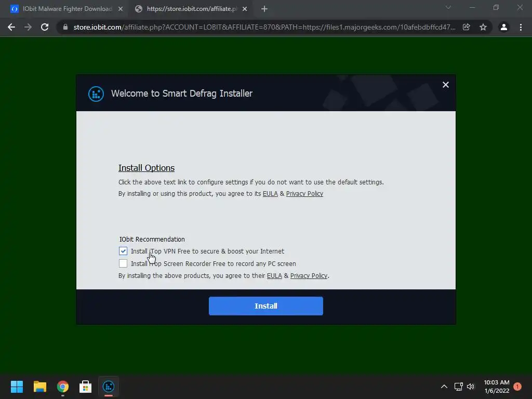Image resolution: width=532 pixels, height=399 pixels.
Task: Open the network status tray icon
Action: 458,387
